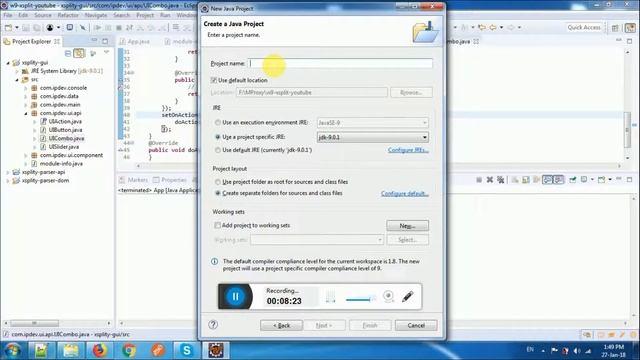Open the Windows Start button
640x360 pixels.
point(13,351)
